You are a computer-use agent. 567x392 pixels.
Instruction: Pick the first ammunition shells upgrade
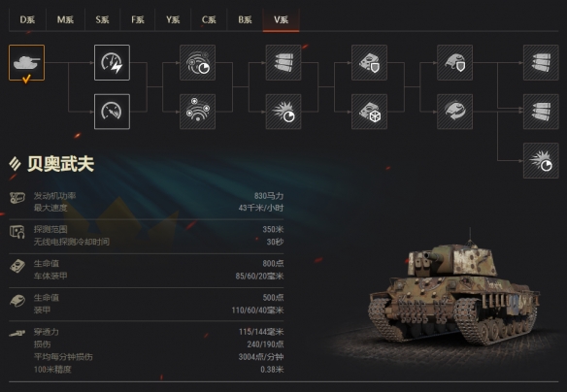283,62
